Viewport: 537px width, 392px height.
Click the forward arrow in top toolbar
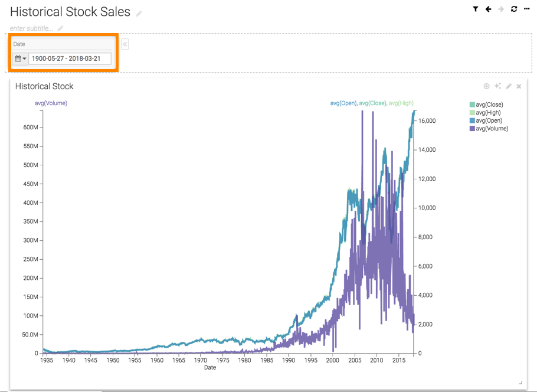[x=501, y=9]
